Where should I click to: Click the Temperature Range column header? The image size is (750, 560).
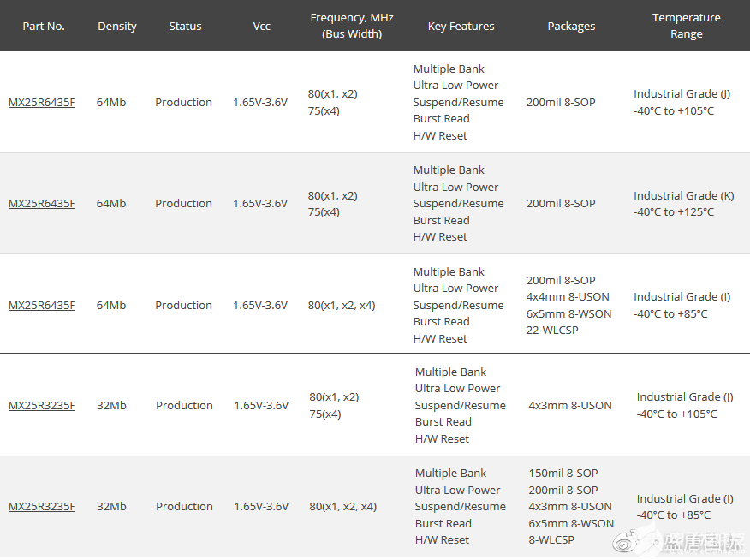point(687,26)
